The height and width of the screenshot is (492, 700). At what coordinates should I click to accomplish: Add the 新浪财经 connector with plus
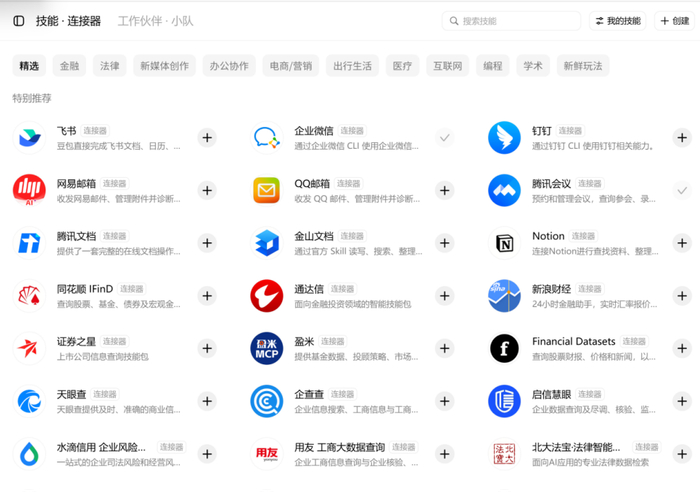pyautogui.click(x=682, y=296)
